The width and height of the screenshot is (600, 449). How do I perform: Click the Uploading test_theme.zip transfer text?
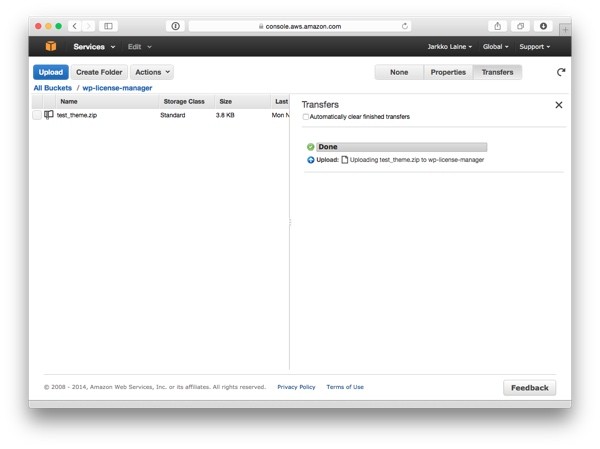[x=417, y=160]
